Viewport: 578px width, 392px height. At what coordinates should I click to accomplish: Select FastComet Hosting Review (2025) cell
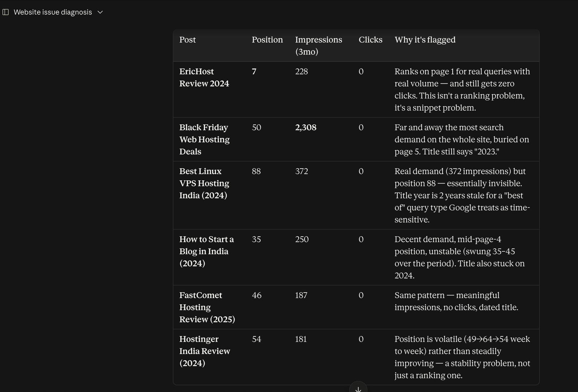click(x=207, y=307)
